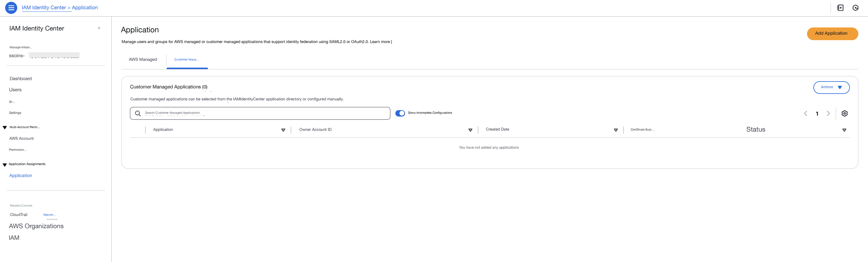The height and width of the screenshot is (262, 868).
Task: Collapse Application Assignments section
Action: pos(5,165)
